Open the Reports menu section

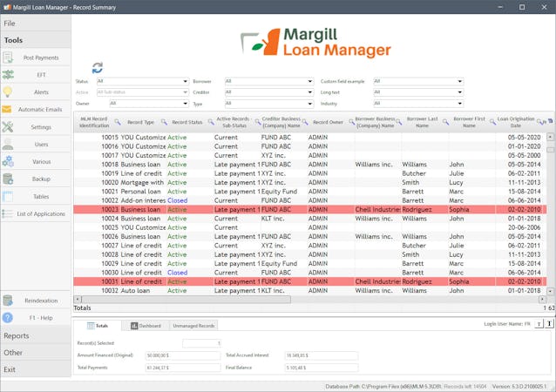tap(36, 335)
